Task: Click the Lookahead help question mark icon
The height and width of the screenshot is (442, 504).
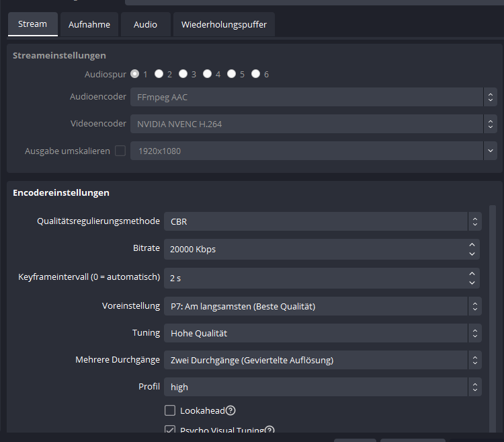Action: 230,411
